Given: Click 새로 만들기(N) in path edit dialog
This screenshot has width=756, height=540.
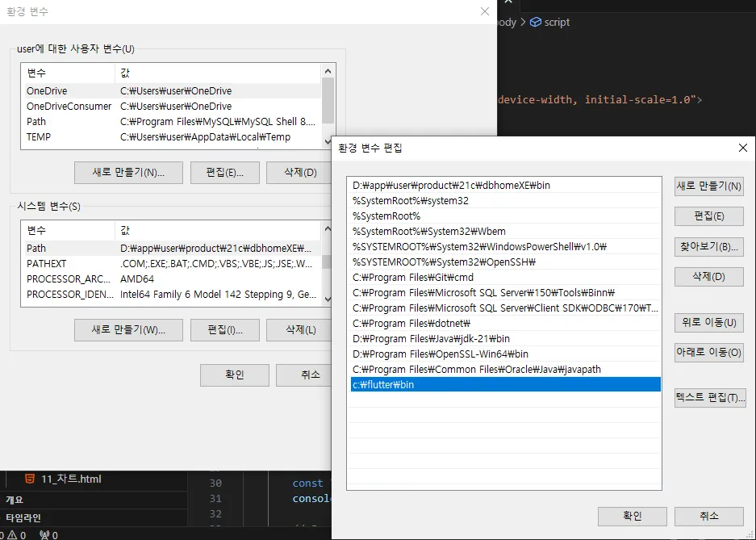Looking at the screenshot, I should click(708, 186).
